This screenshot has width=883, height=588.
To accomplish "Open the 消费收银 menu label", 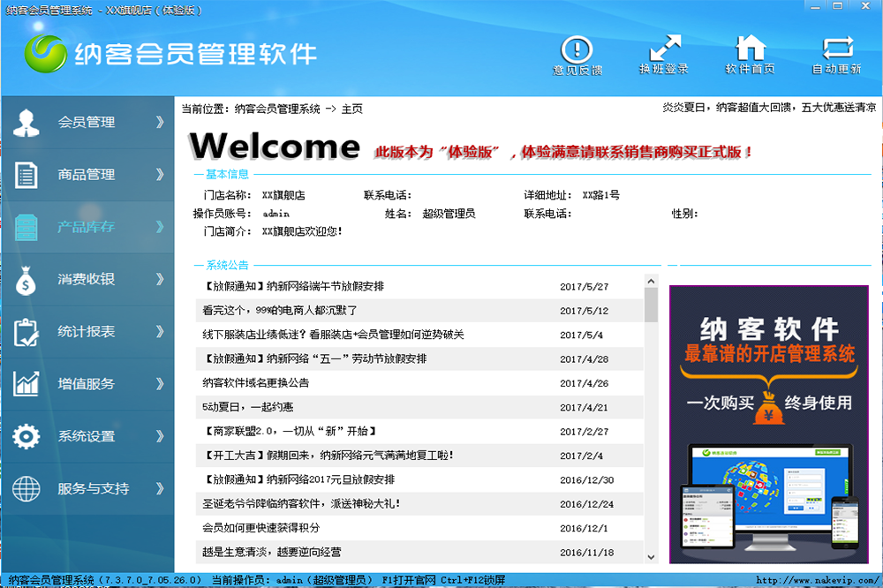I will click(87, 279).
